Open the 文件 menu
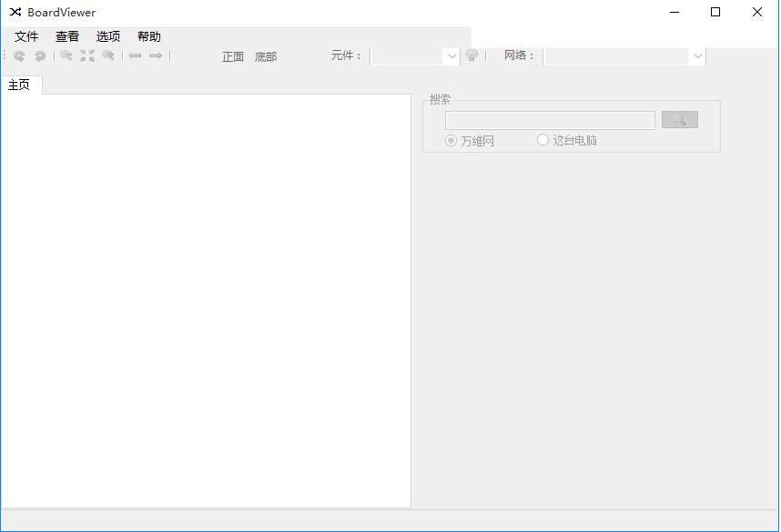The image size is (781, 532). 26,36
